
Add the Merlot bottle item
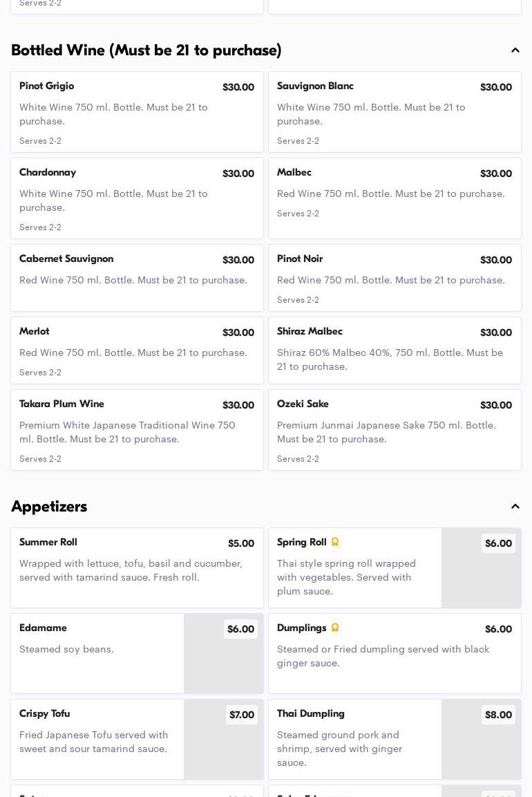(137, 350)
